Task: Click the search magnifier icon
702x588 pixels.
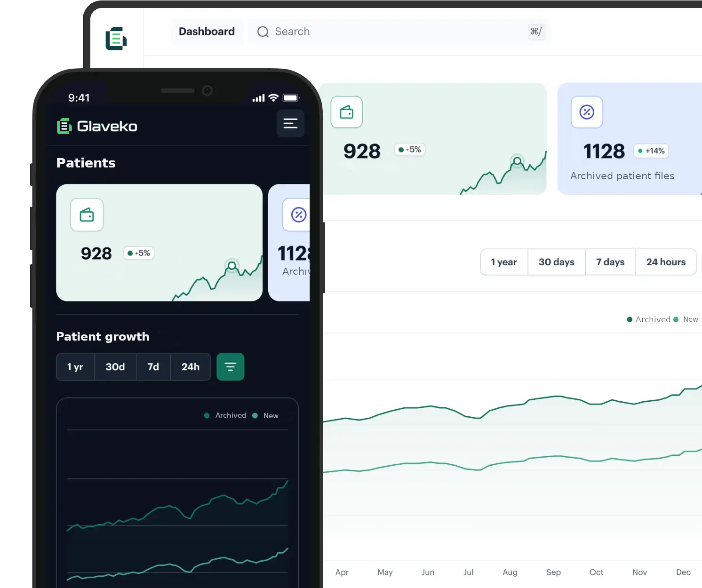Action: 263,32
